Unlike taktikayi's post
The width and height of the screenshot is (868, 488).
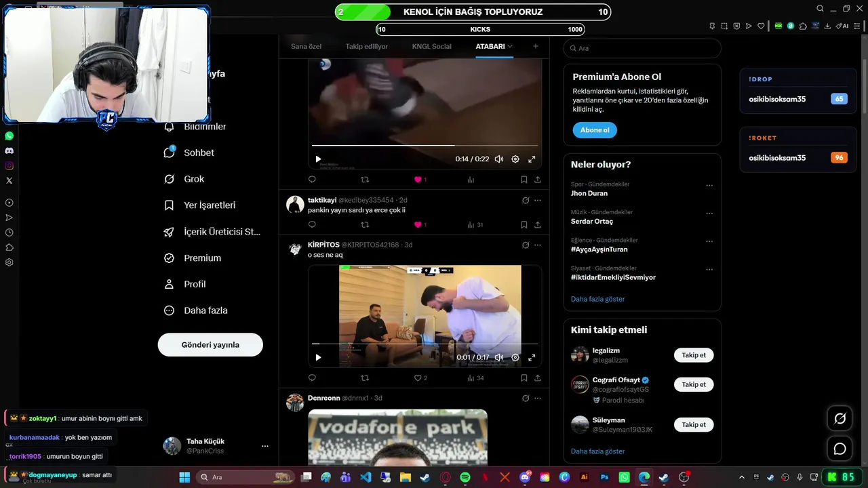(x=418, y=225)
